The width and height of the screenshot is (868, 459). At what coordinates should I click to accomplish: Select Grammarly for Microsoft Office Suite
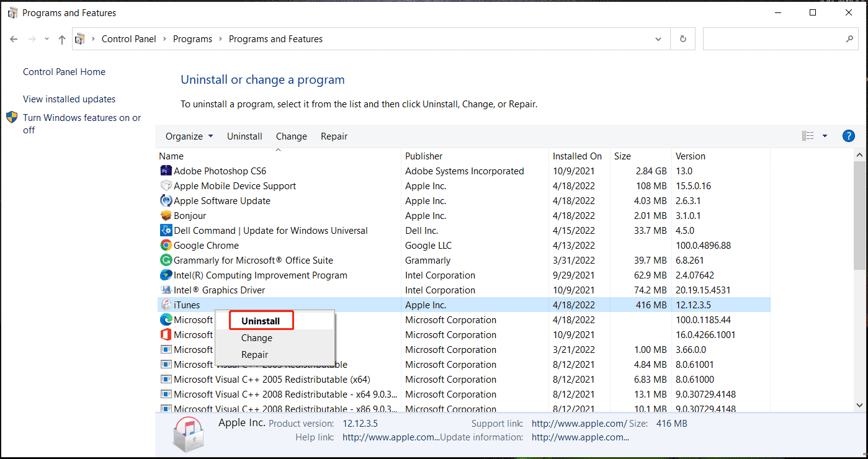tap(253, 260)
